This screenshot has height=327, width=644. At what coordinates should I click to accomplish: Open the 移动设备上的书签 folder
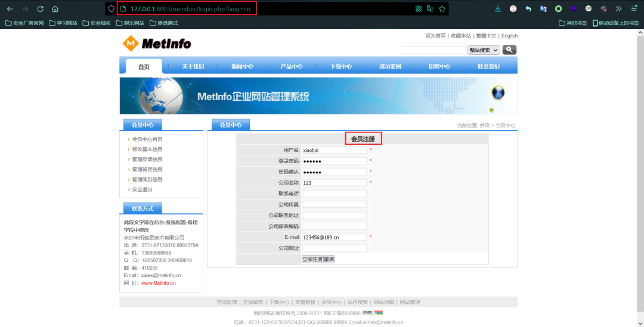click(615, 23)
